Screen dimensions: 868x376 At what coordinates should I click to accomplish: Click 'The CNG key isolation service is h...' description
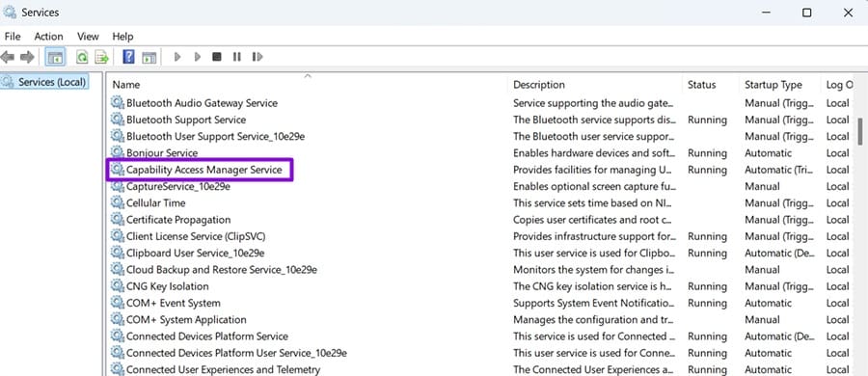point(593,286)
